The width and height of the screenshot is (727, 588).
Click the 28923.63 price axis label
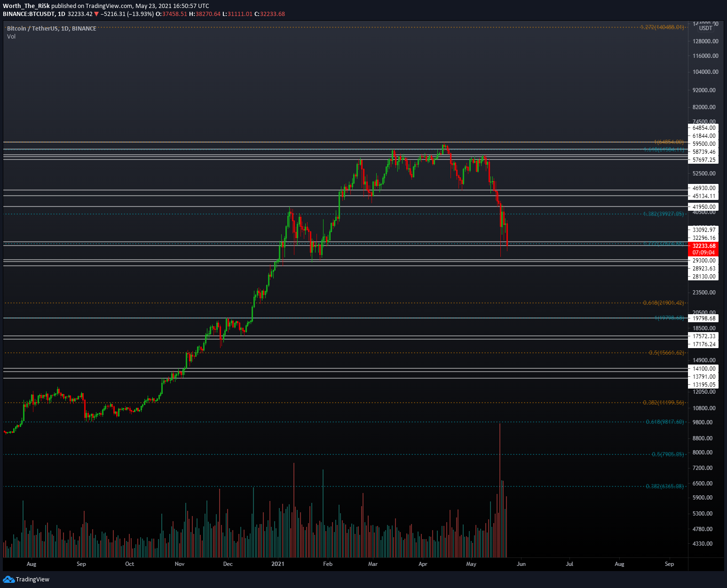704,269
